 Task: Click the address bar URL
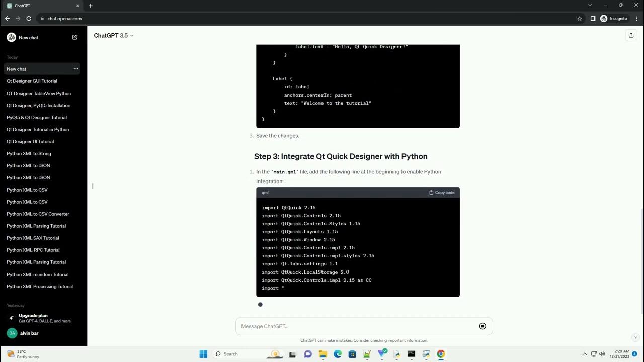pyautogui.click(x=64, y=19)
